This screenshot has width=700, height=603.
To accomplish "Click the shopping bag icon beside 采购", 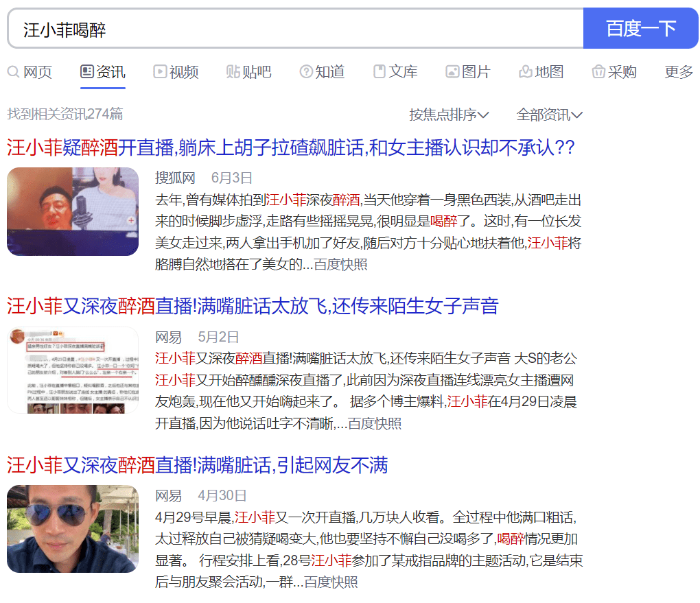I will tap(598, 71).
